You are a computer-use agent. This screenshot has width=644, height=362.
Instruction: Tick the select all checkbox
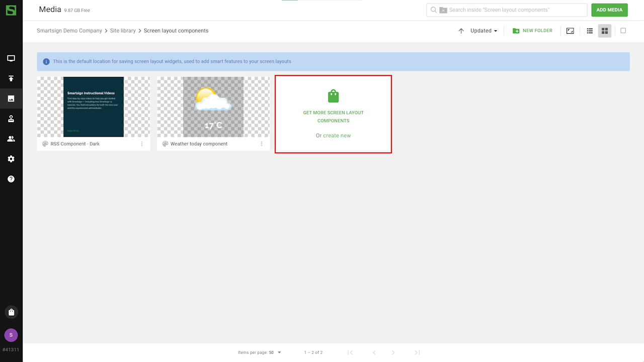[x=623, y=31]
